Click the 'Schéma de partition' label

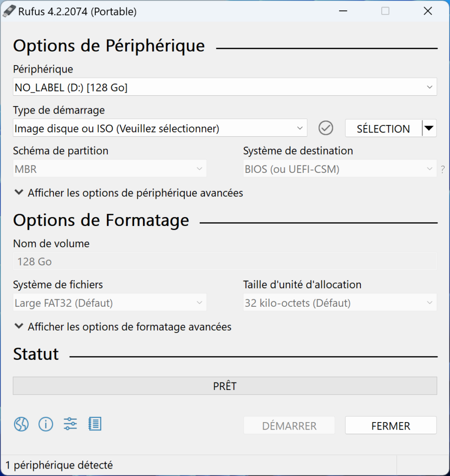coord(61,151)
